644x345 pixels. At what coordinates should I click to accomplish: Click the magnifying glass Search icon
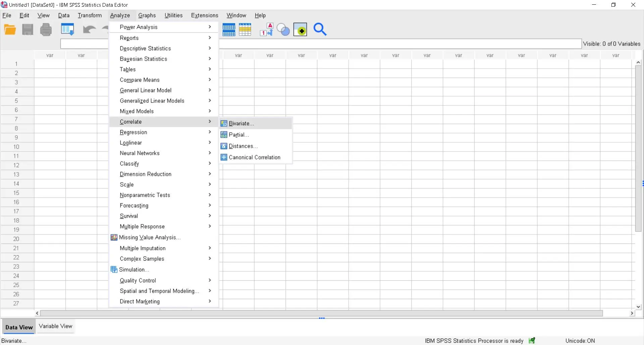pyautogui.click(x=320, y=30)
